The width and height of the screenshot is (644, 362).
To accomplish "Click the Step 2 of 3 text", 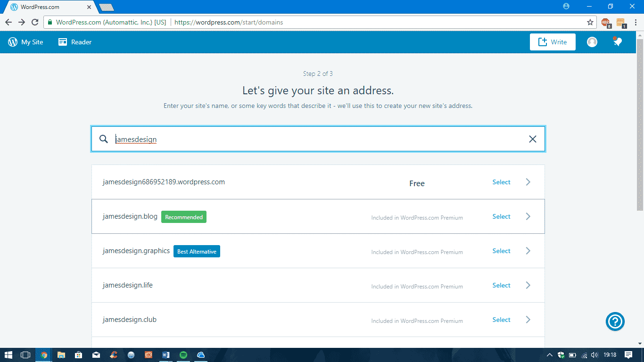I will 318,74.
